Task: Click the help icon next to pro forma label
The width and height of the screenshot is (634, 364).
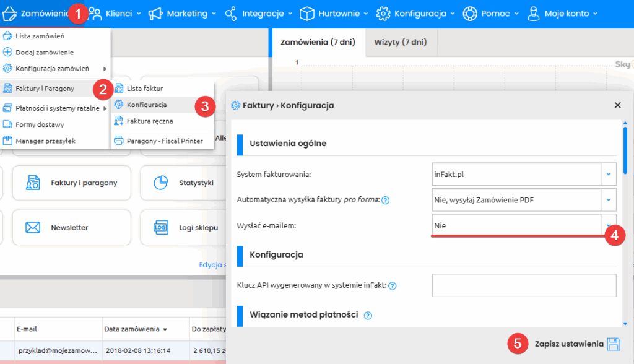Action: coord(385,200)
